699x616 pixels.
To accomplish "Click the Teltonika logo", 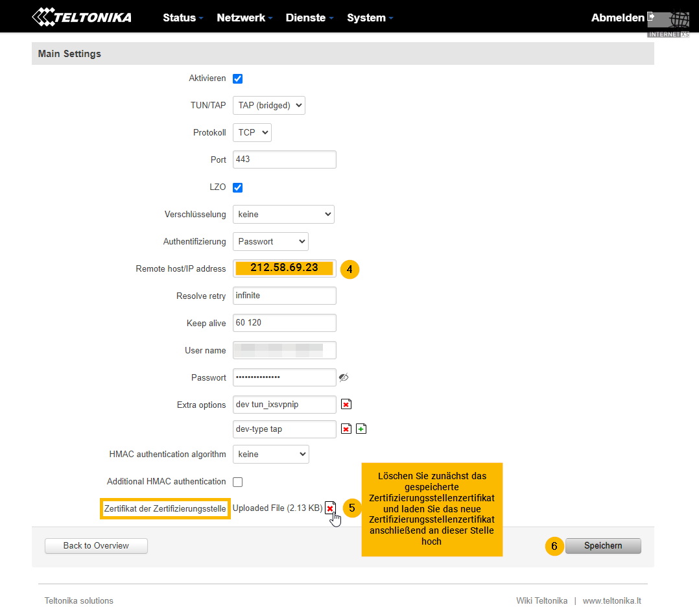I will click(82, 18).
